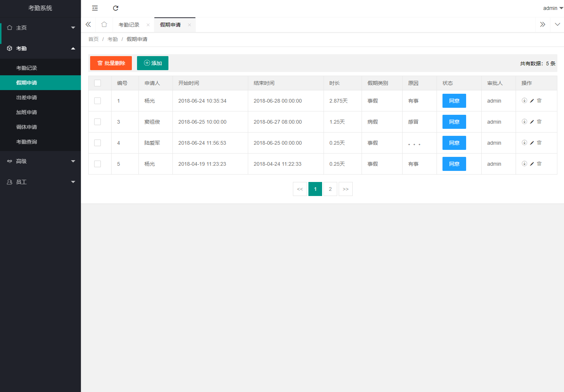Click edit pencil icon in row 1
The width and height of the screenshot is (564, 392).
(532, 101)
